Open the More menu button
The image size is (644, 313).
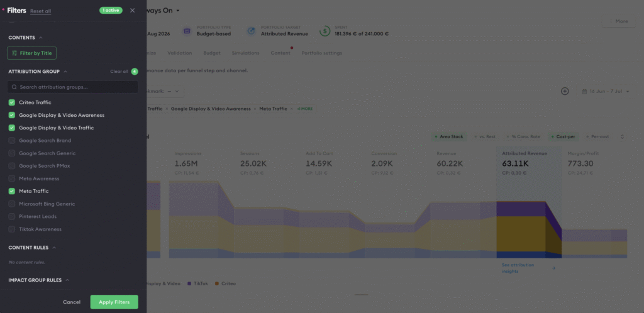tap(618, 21)
